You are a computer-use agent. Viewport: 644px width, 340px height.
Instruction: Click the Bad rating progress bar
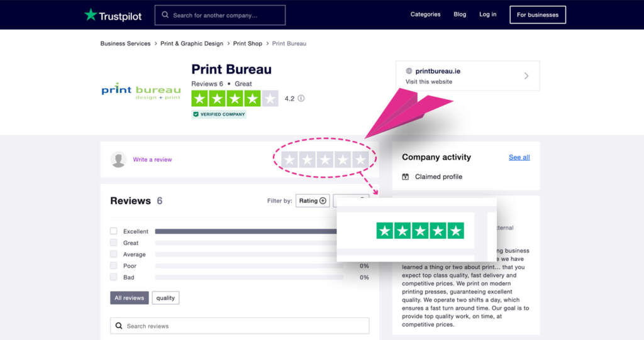(x=249, y=278)
